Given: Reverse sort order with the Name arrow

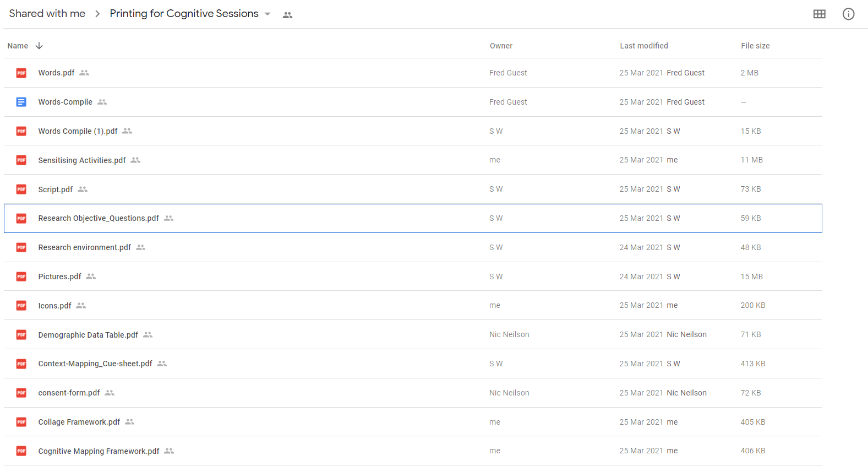Looking at the screenshot, I should pos(39,46).
